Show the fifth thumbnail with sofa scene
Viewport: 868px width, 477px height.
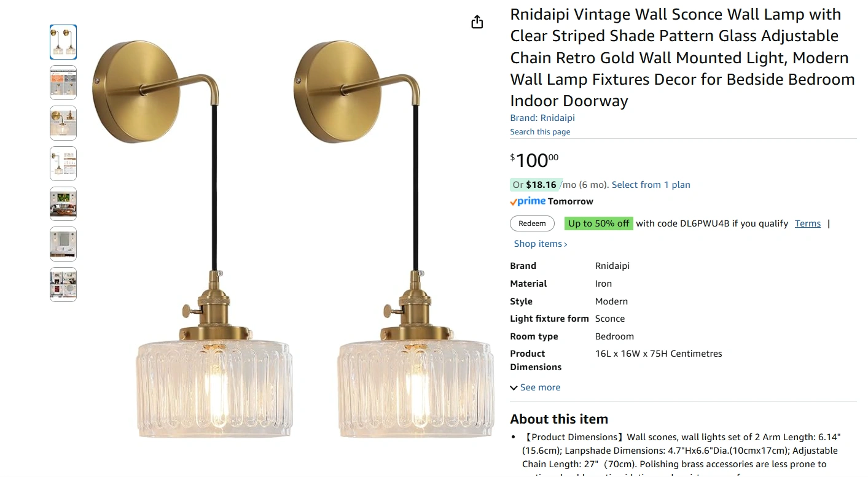click(63, 204)
